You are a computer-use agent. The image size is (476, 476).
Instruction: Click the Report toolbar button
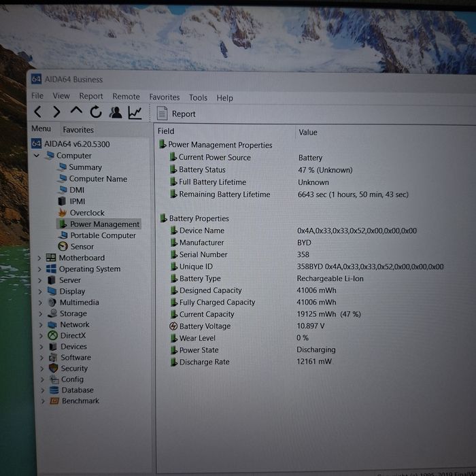click(176, 114)
